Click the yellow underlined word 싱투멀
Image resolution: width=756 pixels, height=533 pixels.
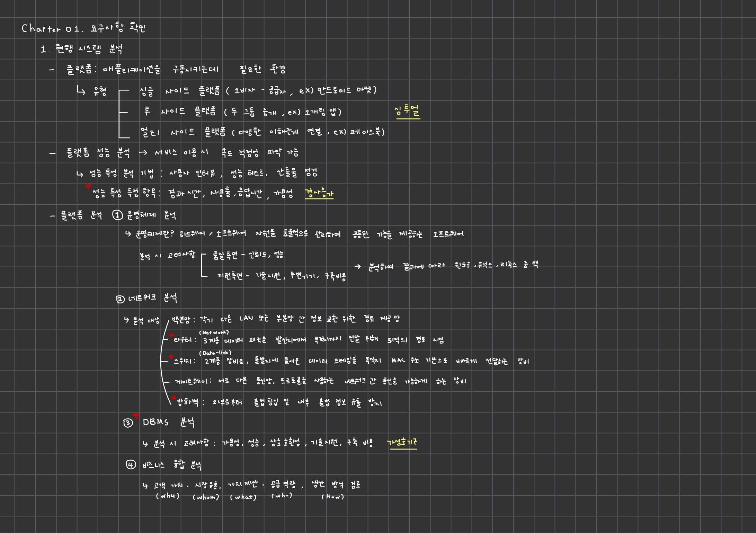(407, 111)
